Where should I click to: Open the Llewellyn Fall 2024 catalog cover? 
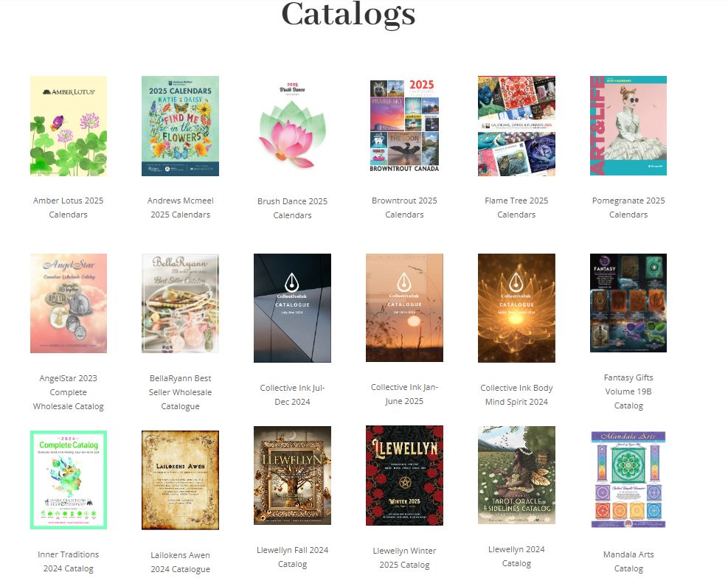pyautogui.click(x=293, y=476)
